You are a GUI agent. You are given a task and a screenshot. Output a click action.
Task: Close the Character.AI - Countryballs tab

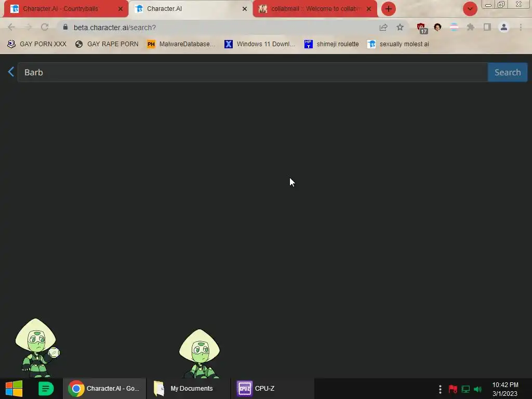coord(120,9)
